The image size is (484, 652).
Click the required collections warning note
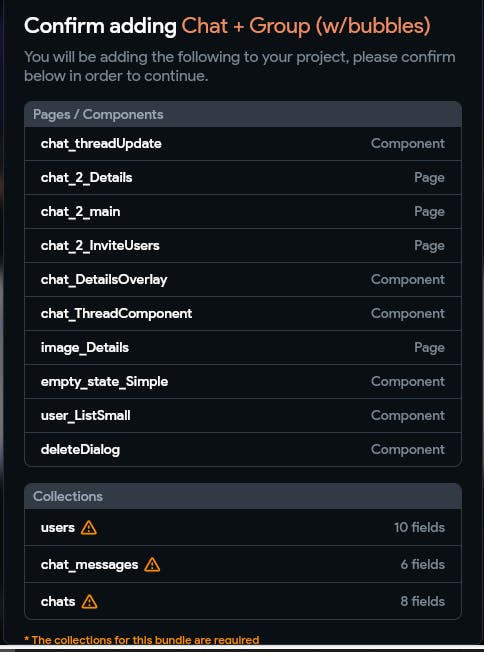pyautogui.click(x=141, y=640)
